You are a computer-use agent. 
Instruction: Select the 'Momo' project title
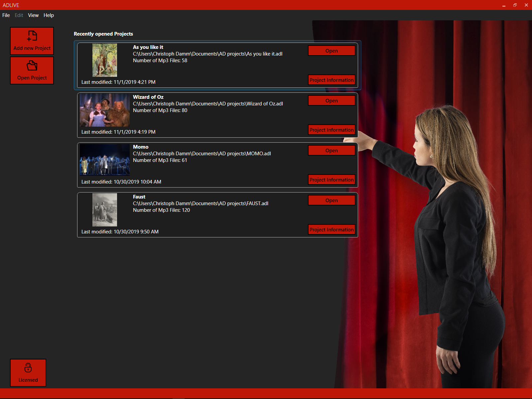pyautogui.click(x=141, y=147)
